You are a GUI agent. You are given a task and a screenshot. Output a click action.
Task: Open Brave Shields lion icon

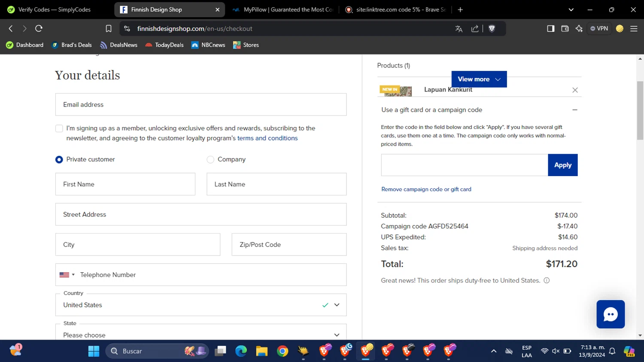pyautogui.click(x=492, y=28)
